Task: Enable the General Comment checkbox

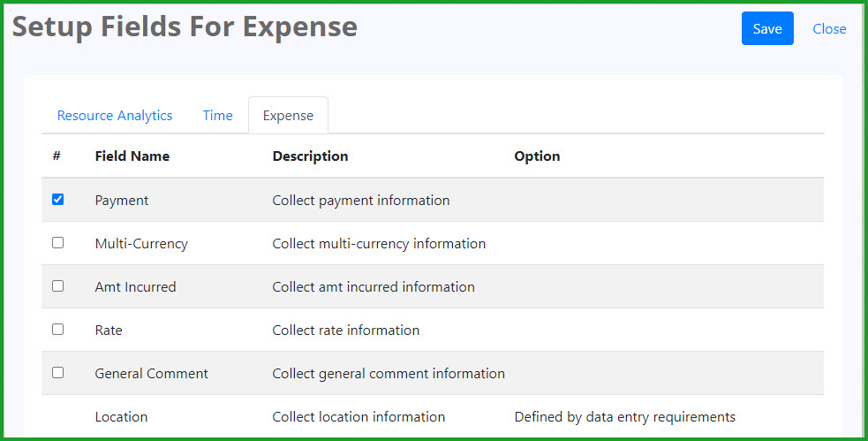Action: pos(57,372)
